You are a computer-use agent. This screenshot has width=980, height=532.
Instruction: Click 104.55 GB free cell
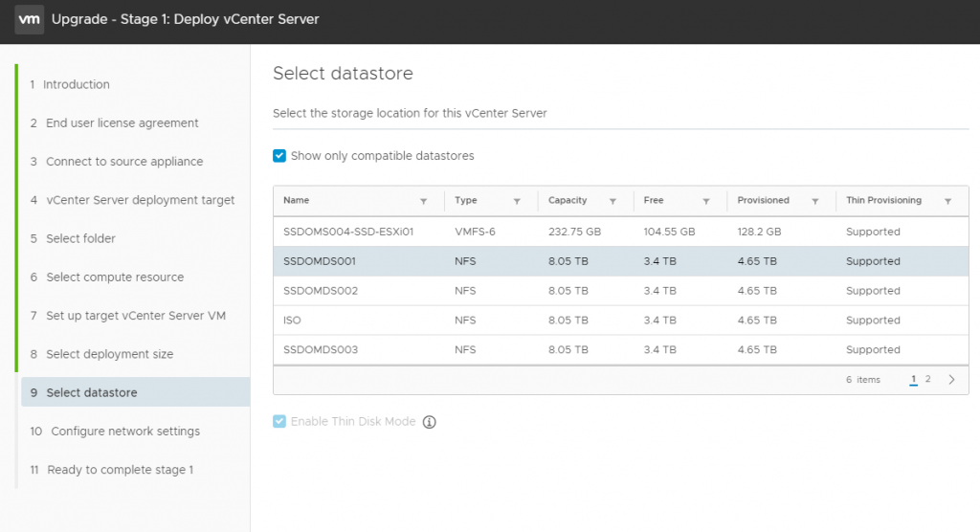[669, 232]
